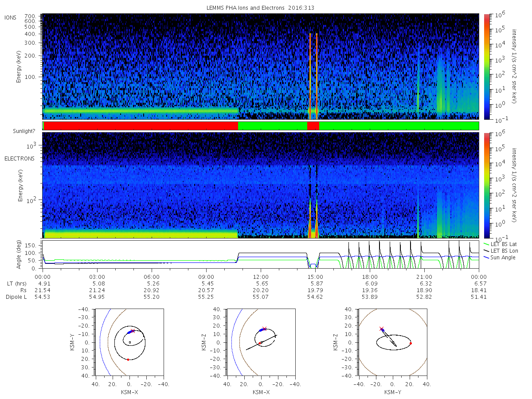532x399 pixels.
Task: Click the red dot in KSM-Y/KSM-Z orbit plot
Action: point(411,343)
